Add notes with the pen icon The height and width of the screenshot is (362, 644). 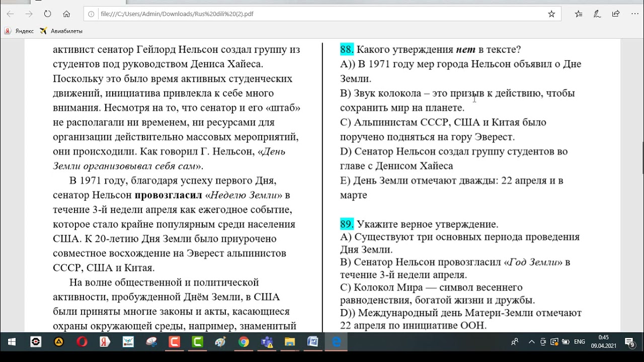point(597,14)
